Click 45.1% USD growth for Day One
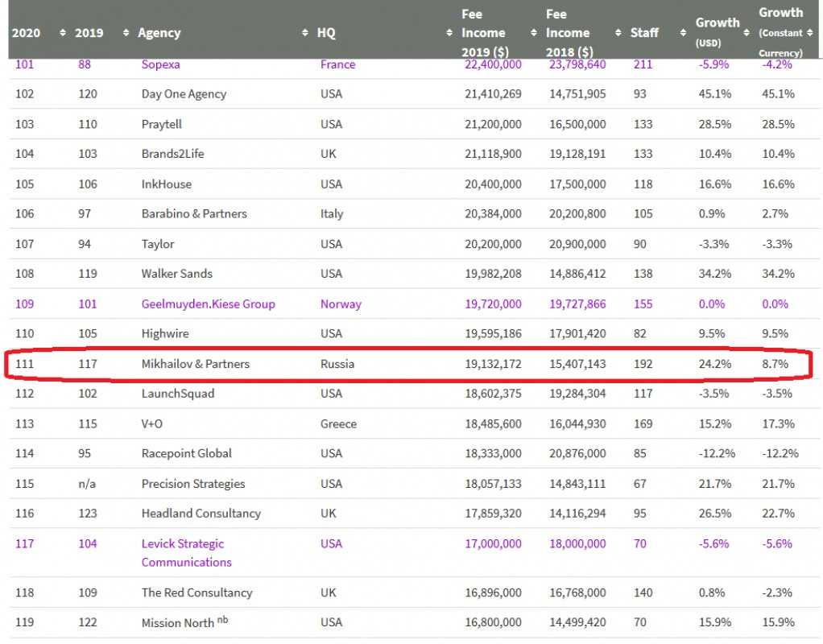 (715, 94)
